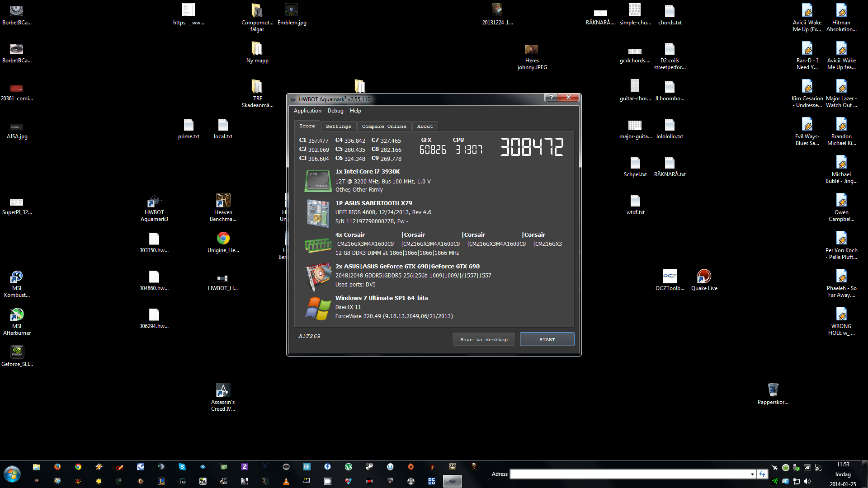Viewport: 868px width, 488px height.
Task: Launch League of Legends from taskbar
Action: click(x=161, y=481)
